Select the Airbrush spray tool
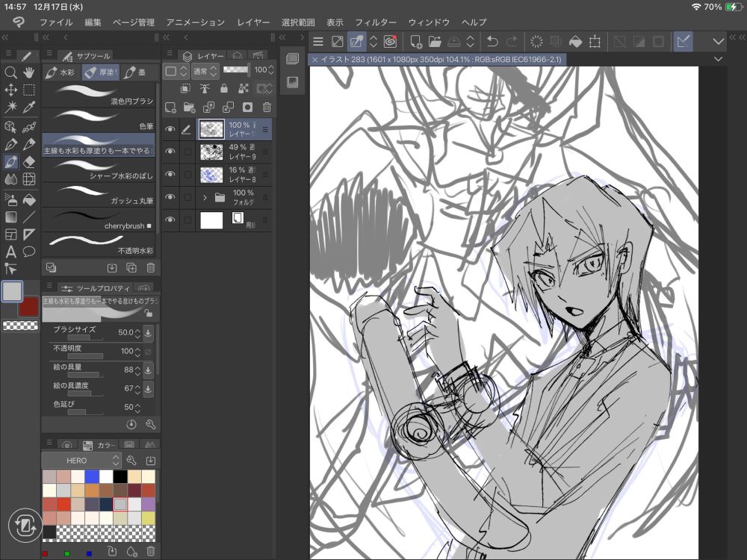This screenshot has width=747, height=560. (10, 199)
